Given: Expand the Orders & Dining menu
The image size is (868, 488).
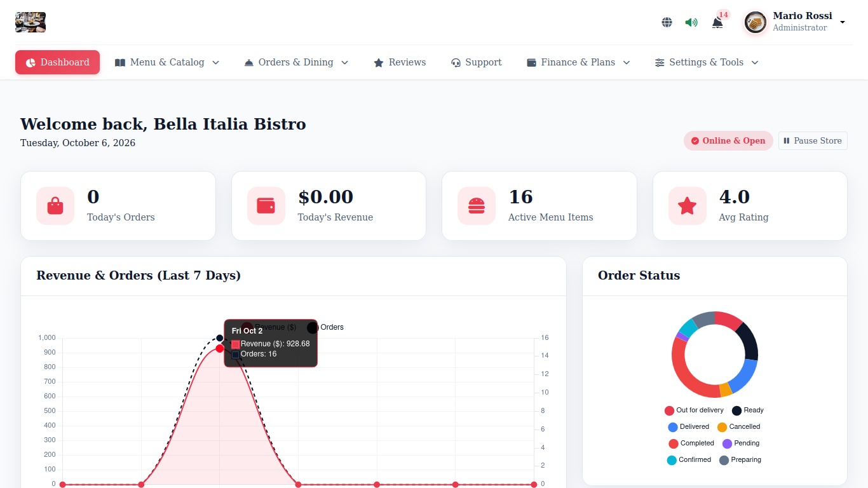Looking at the screenshot, I should pos(296,62).
